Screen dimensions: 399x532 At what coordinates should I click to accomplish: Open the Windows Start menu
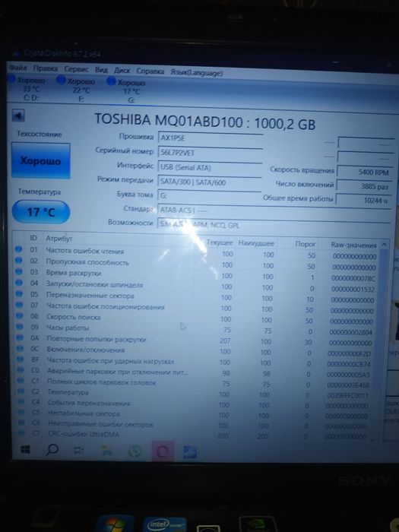click(25, 450)
